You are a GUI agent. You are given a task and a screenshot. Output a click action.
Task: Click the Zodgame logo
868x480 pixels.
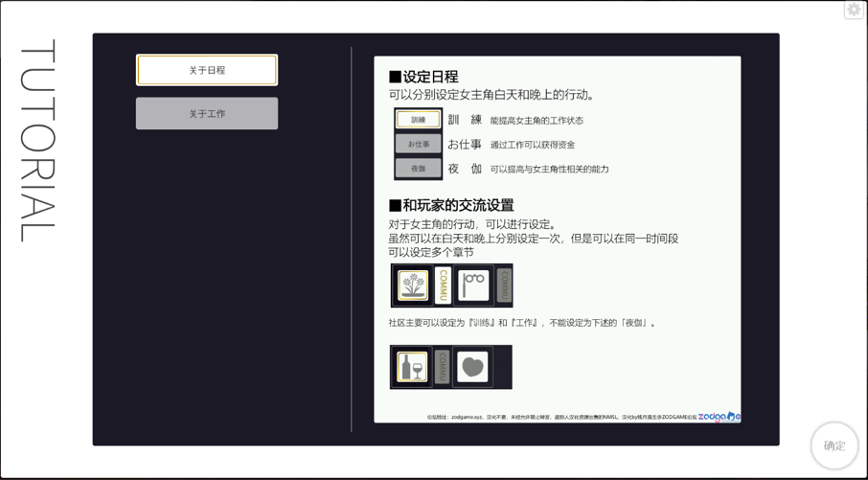(x=720, y=417)
